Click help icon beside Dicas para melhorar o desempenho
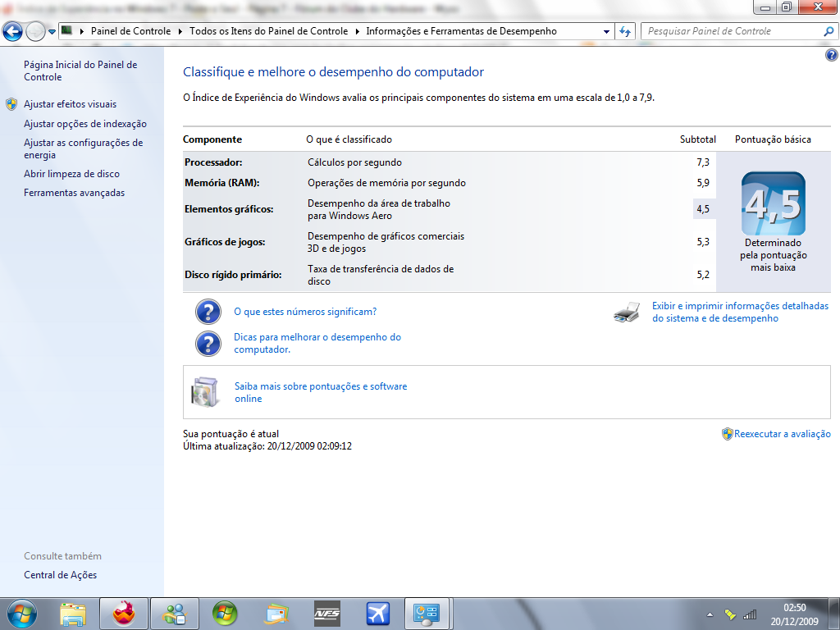Image resolution: width=840 pixels, height=630 pixels. pyautogui.click(x=208, y=344)
